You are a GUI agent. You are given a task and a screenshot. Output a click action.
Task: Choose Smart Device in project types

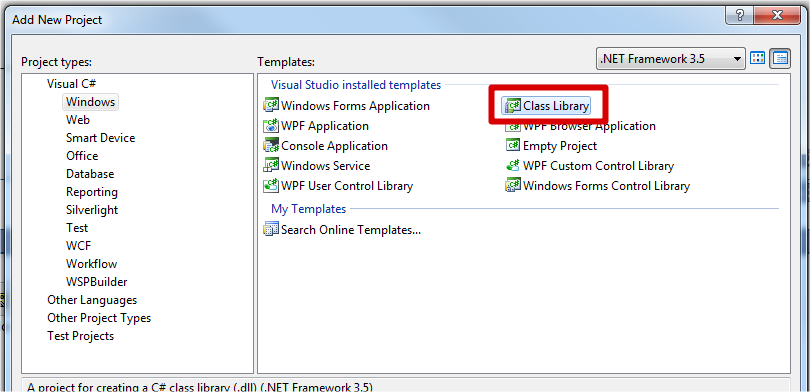[x=101, y=138]
